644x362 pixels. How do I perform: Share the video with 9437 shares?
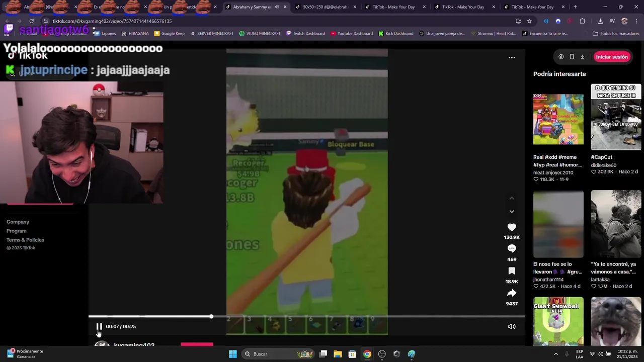click(512, 293)
